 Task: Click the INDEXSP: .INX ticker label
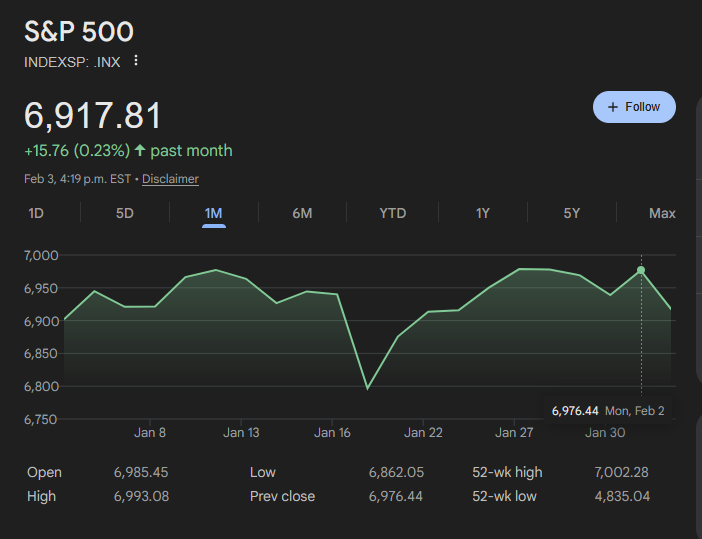tap(72, 62)
